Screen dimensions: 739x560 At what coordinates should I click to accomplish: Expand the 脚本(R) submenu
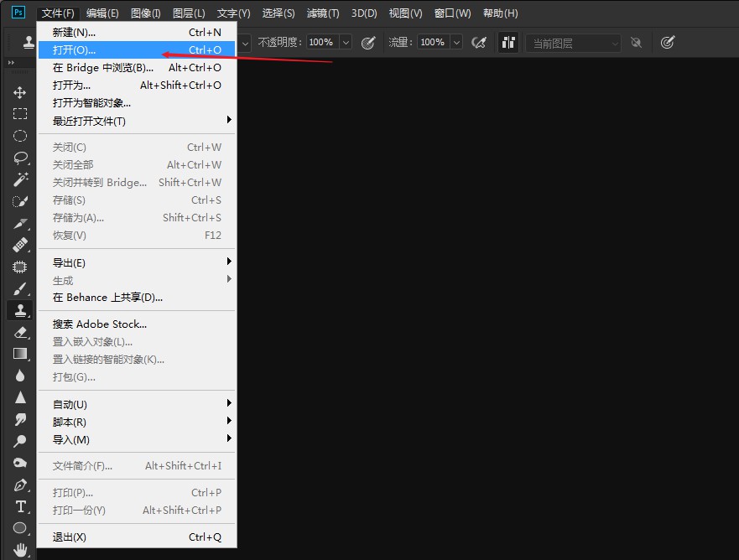click(137, 422)
